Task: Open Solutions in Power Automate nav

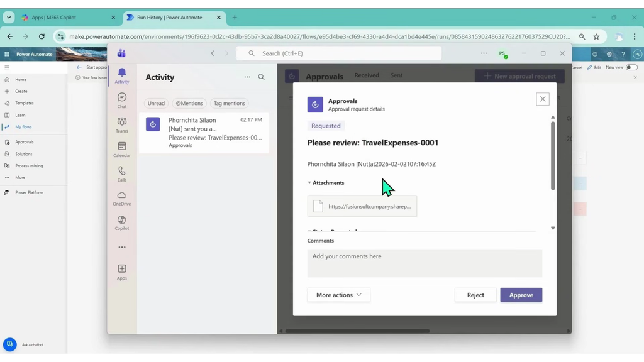Action: pyautogui.click(x=24, y=154)
